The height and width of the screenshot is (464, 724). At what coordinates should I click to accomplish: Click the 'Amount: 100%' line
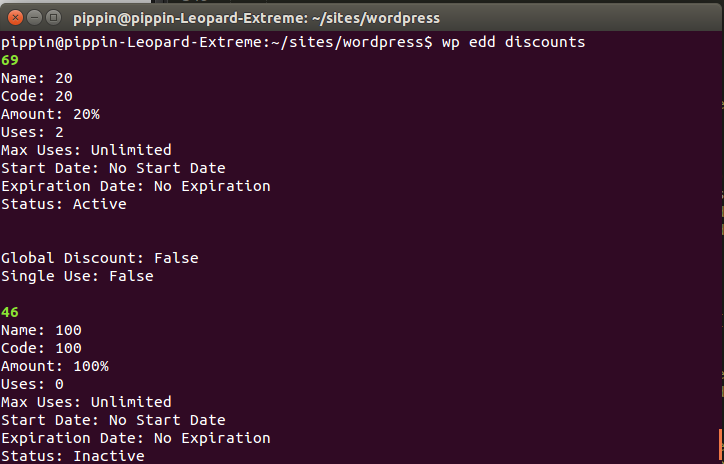(x=55, y=366)
